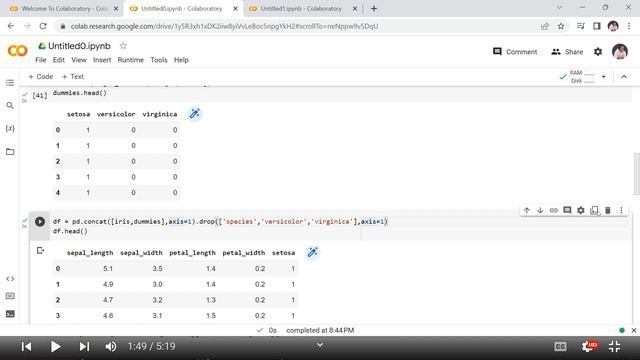The image size is (640, 360).
Task: Open the Help menu
Action: click(181, 60)
